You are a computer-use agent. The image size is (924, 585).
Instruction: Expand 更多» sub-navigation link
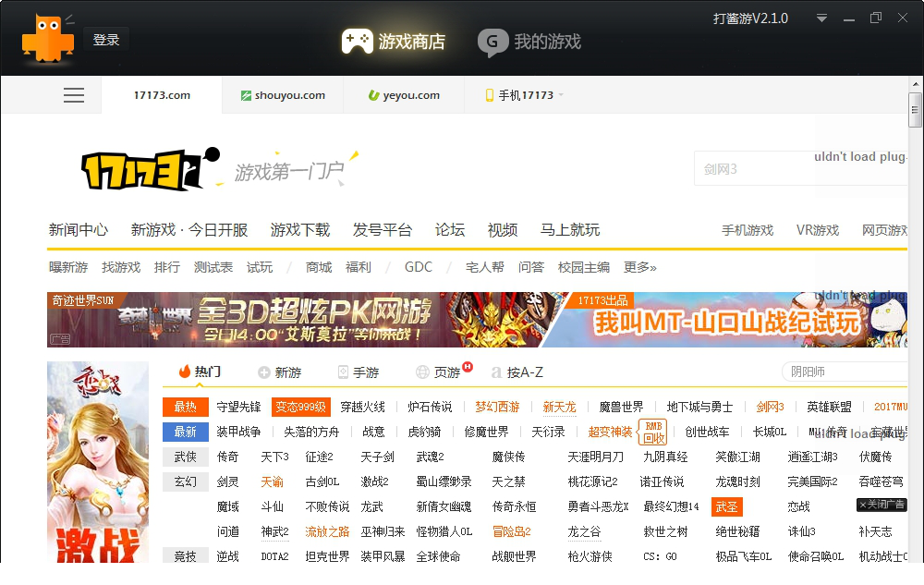[640, 267]
